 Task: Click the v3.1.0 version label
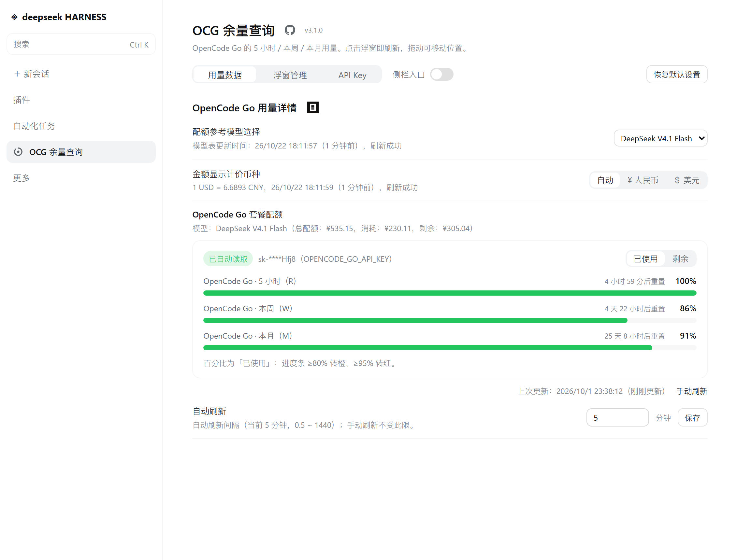[x=313, y=30]
